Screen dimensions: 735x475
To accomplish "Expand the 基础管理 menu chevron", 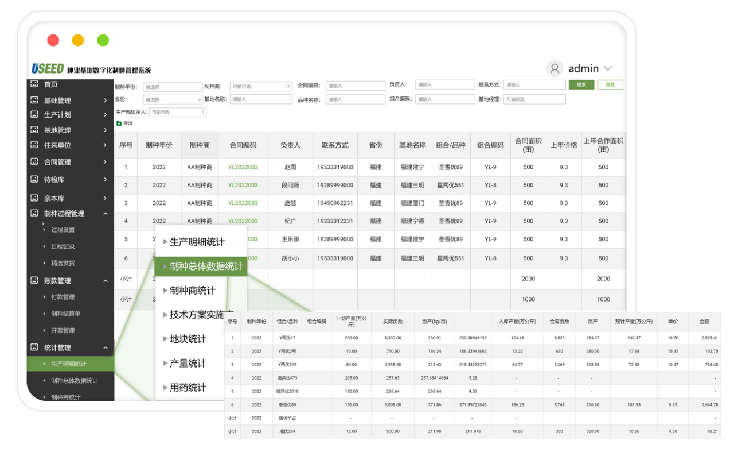I will (105, 100).
